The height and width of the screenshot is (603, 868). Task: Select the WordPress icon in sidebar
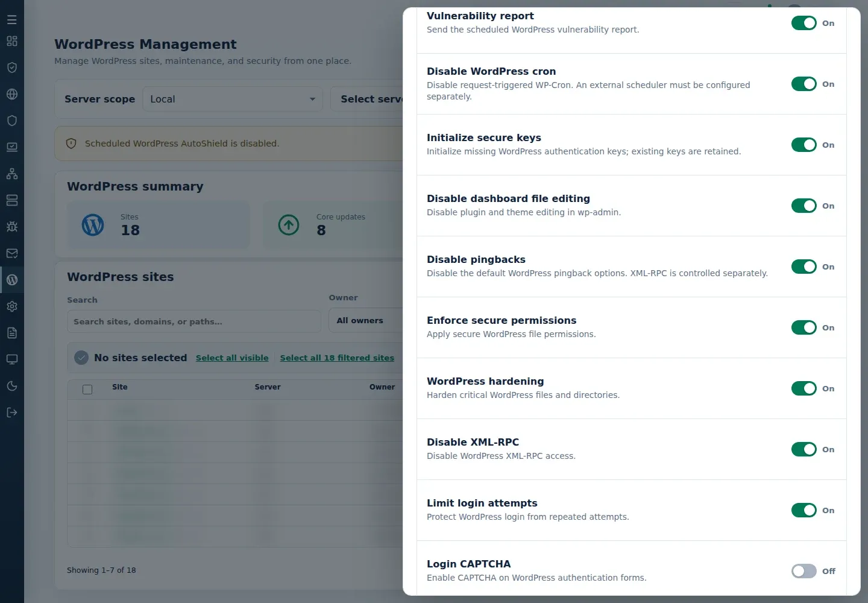[x=12, y=280]
